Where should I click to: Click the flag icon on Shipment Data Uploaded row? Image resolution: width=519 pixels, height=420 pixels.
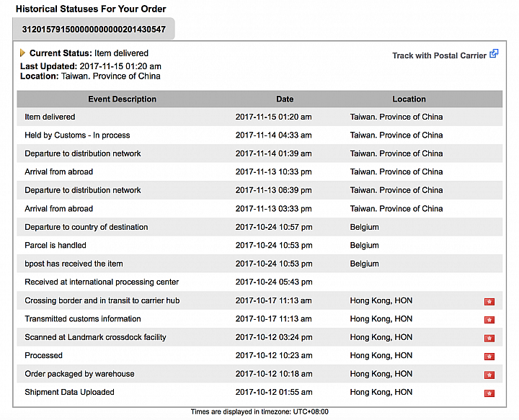pyautogui.click(x=489, y=393)
